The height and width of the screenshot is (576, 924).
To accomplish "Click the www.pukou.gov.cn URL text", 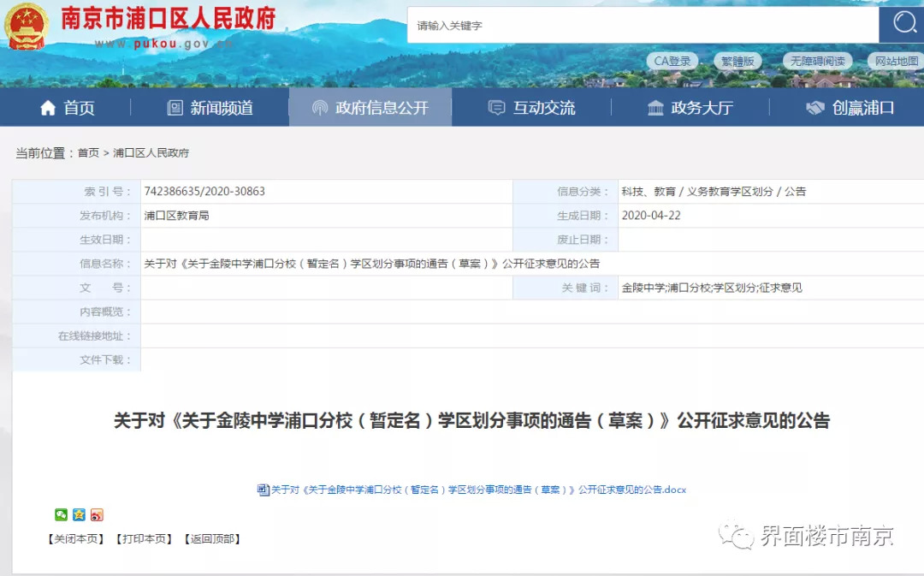I will (163, 44).
